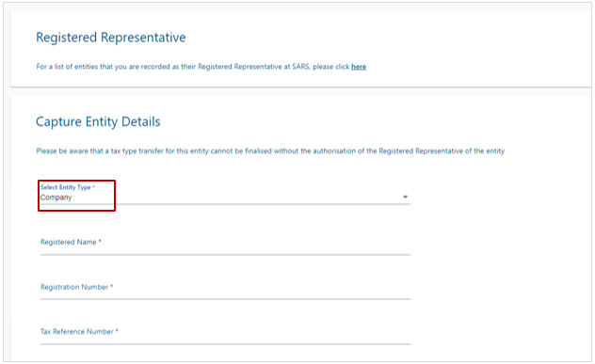This screenshot has width=595, height=364.
Task: Click the Registration Number field label
Action: pyautogui.click(x=74, y=287)
